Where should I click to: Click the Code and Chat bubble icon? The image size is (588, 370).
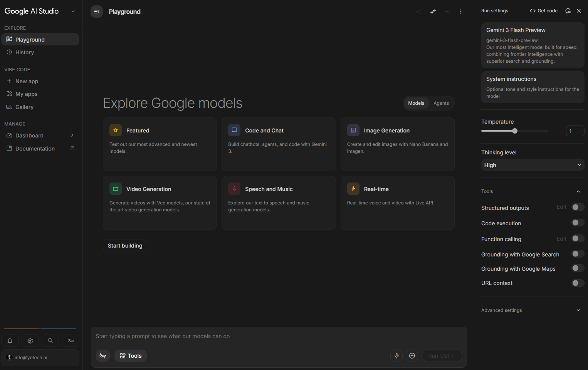[234, 130]
